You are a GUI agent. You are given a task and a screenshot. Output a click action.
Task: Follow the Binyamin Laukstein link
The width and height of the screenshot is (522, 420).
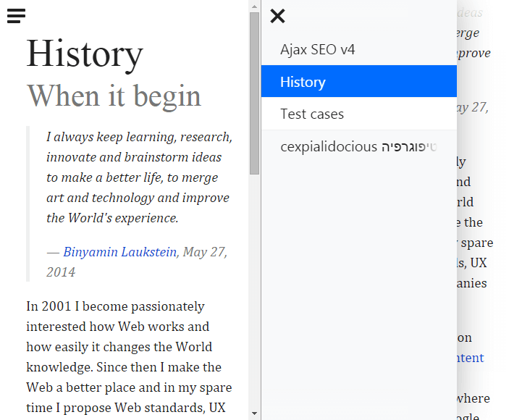pos(119,252)
